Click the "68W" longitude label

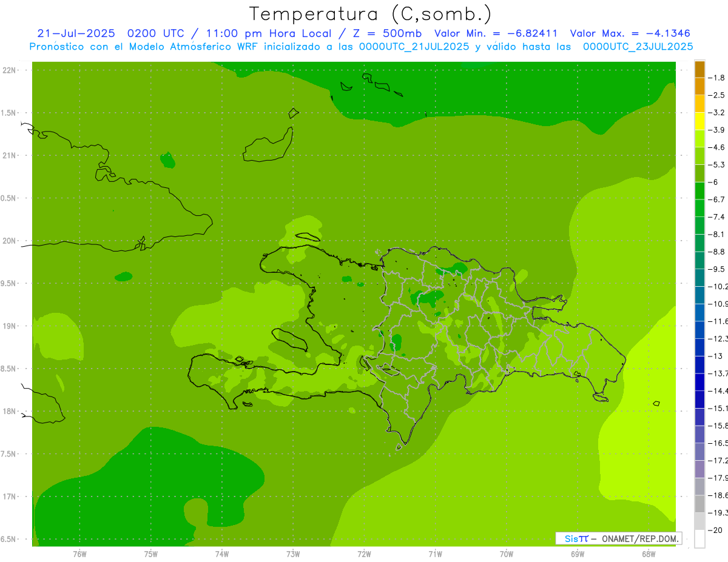[x=648, y=554]
